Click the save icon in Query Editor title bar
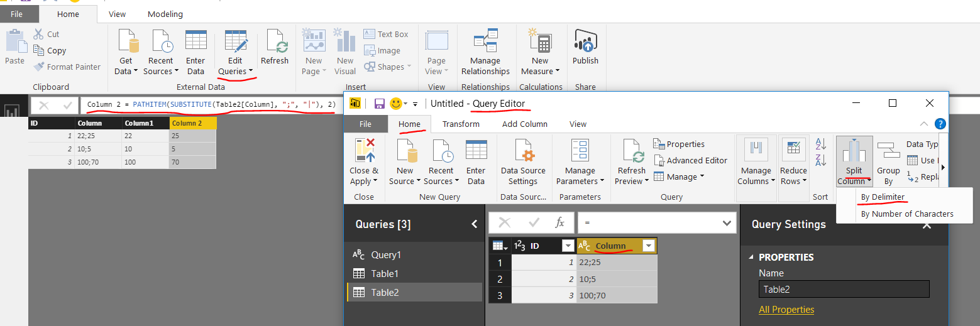This screenshot has width=980, height=326. pos(379,103)
